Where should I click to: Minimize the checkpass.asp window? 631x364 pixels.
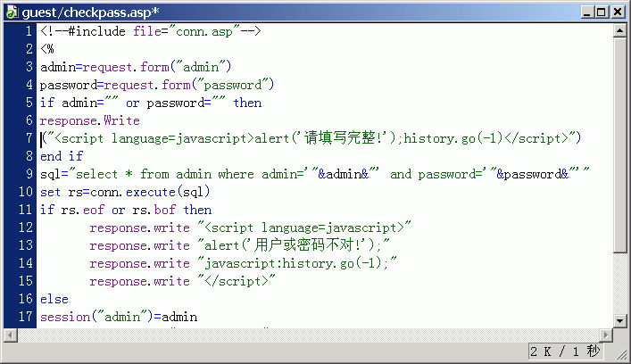coord(587,12)
